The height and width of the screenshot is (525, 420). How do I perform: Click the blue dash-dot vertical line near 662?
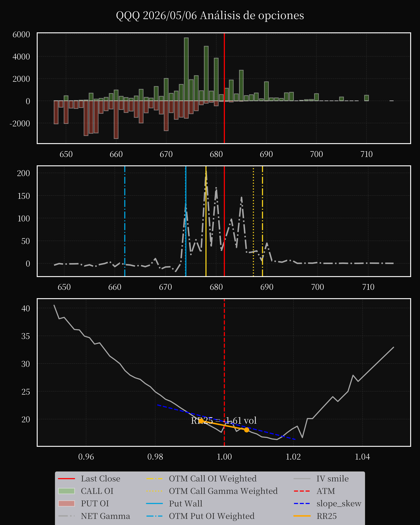coord(125,221)
